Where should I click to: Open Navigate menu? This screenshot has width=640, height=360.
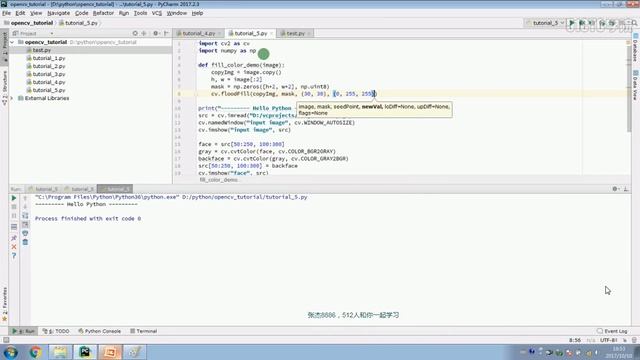click(x=58, y=13)
